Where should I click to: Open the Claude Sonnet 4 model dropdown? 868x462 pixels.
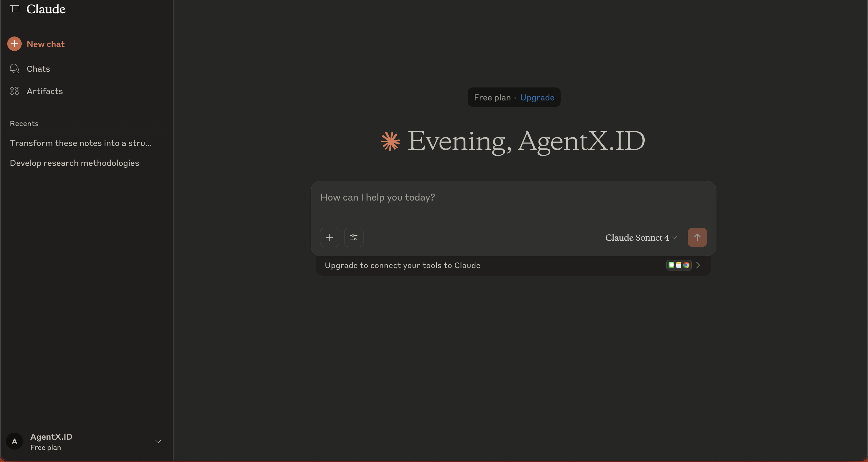tap(641, 238)
